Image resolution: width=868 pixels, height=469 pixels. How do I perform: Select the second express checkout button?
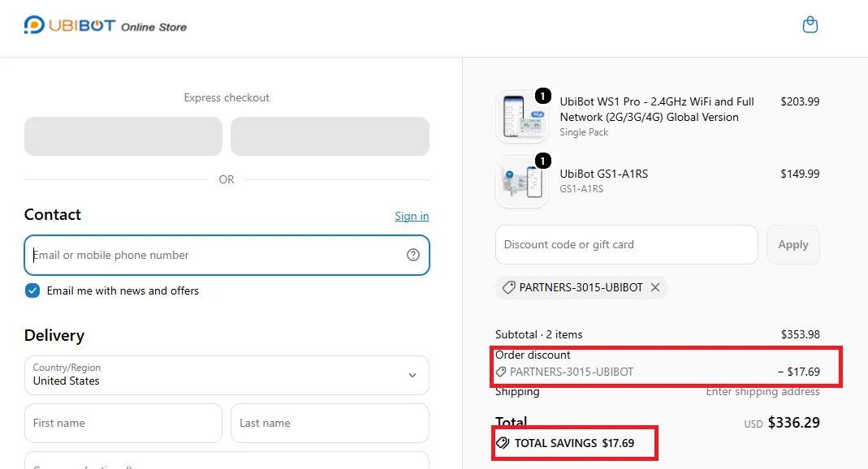pyautogui.click(x=330, y=136)
